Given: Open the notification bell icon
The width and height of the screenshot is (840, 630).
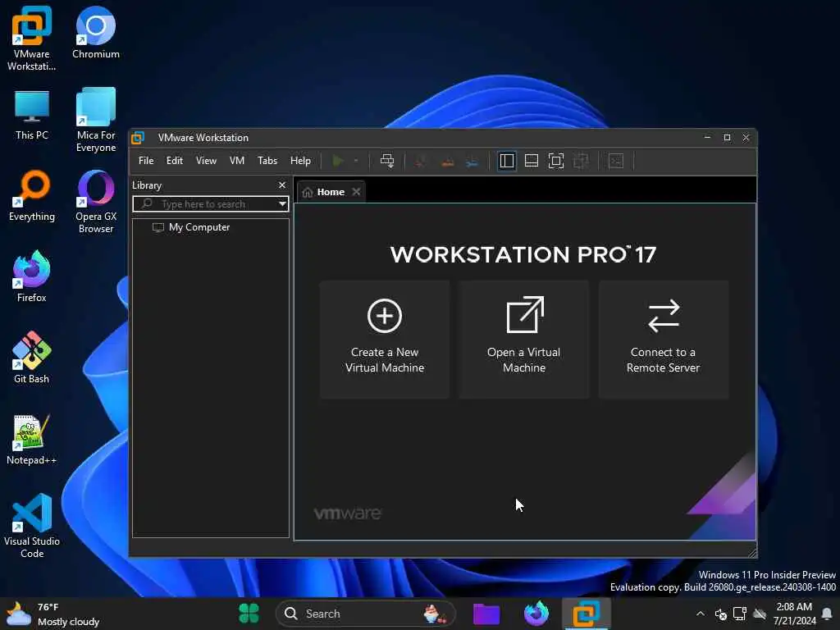Looking at the screenshot, I should click(x=827, y=614).
